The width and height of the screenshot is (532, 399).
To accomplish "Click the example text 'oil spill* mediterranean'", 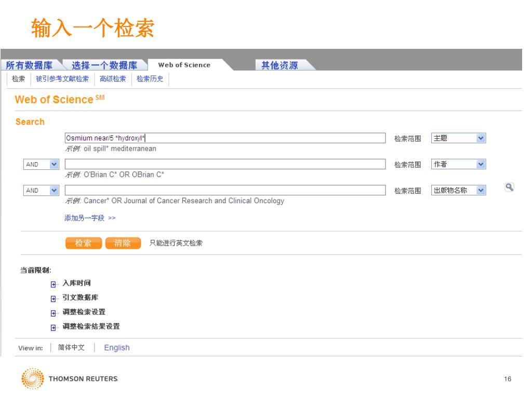I will [x=120, y=149].
